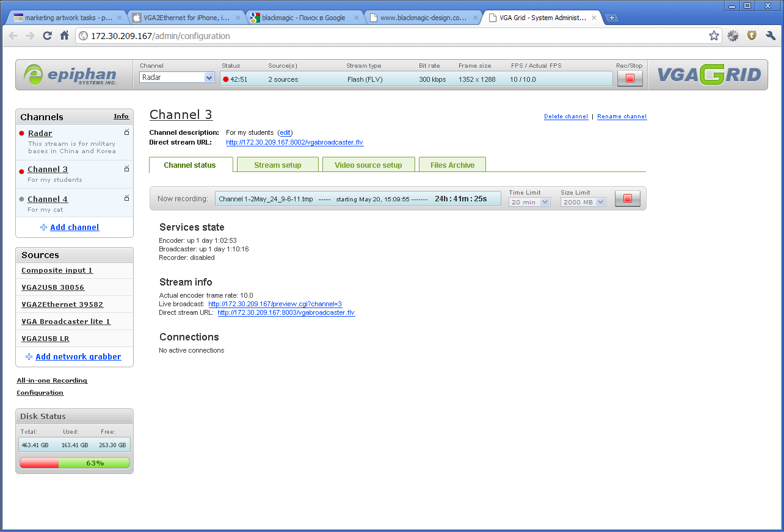The image size is (784, 532).
Task: Bookmark page with the star icon
Action: 714,36
